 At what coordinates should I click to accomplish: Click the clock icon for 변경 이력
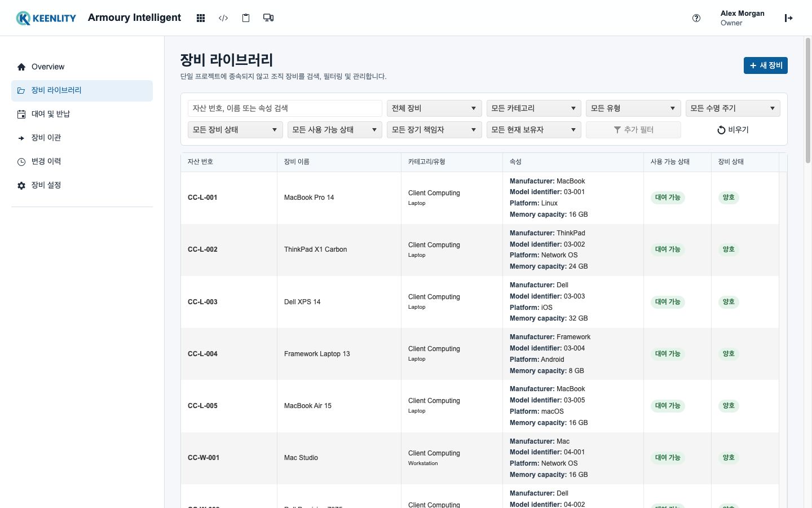[21, 161]
